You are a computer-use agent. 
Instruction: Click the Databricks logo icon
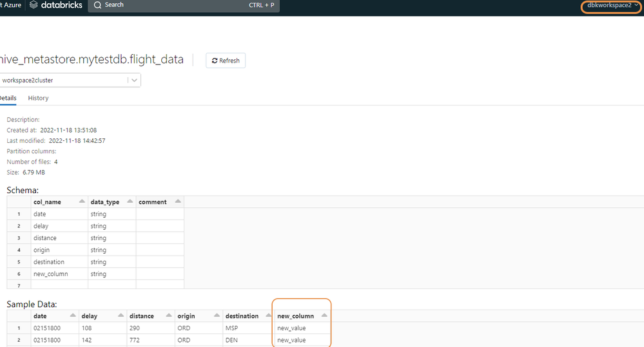(x=34, y=5)
